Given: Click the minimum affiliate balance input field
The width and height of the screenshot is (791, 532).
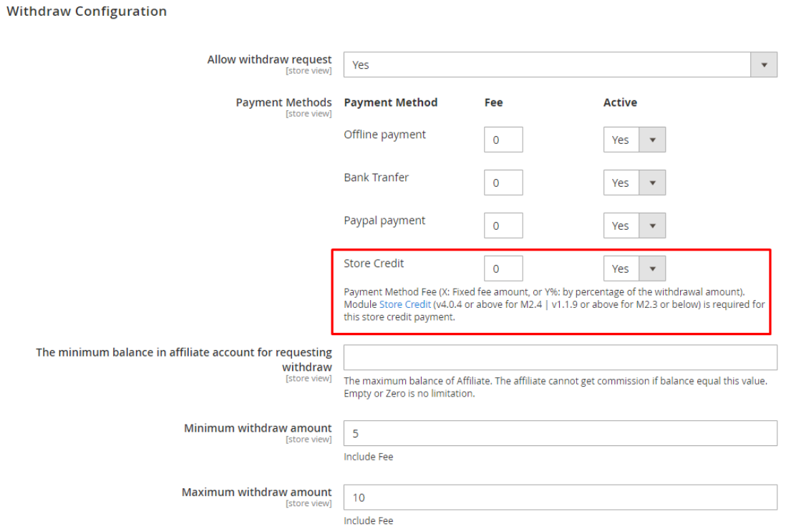Looking at the screenshot, I should click(x=560, y=357).
